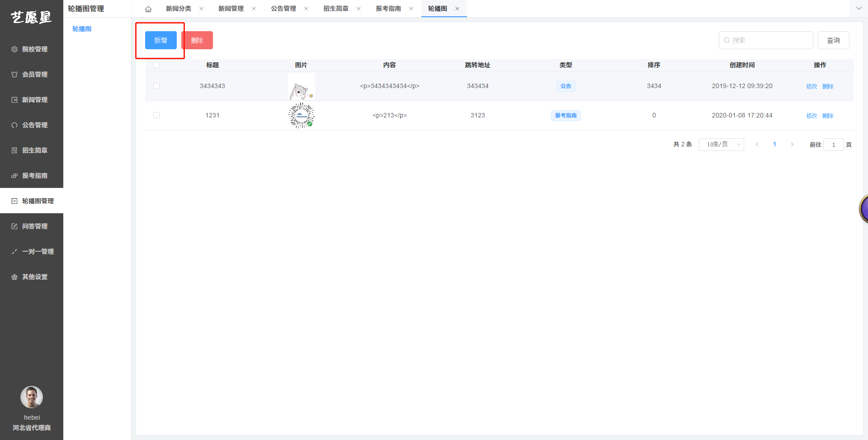Open the 10条/页 page size dropdown

point(722,145)
